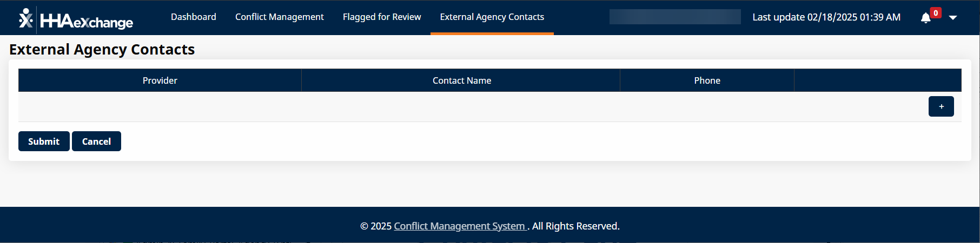Click the blurred user name area
This screenshot has width=980, height=243.
[x=675, y=17]
